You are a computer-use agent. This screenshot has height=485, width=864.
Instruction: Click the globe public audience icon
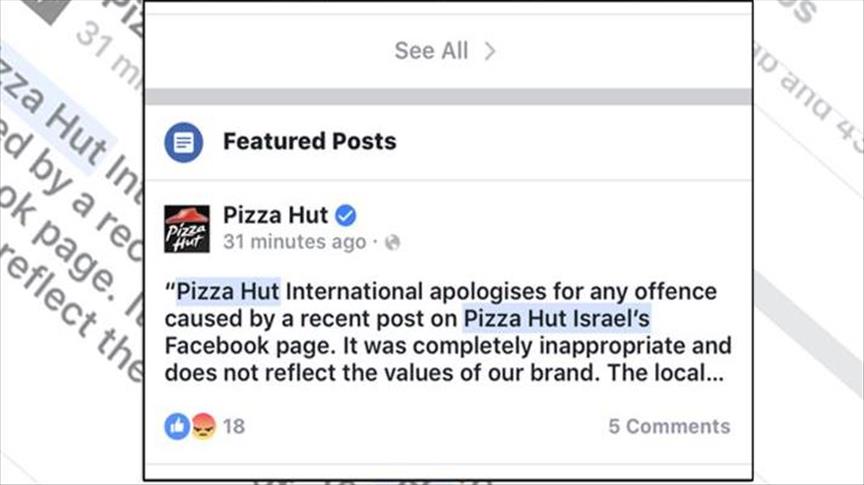tap(392, 243)
